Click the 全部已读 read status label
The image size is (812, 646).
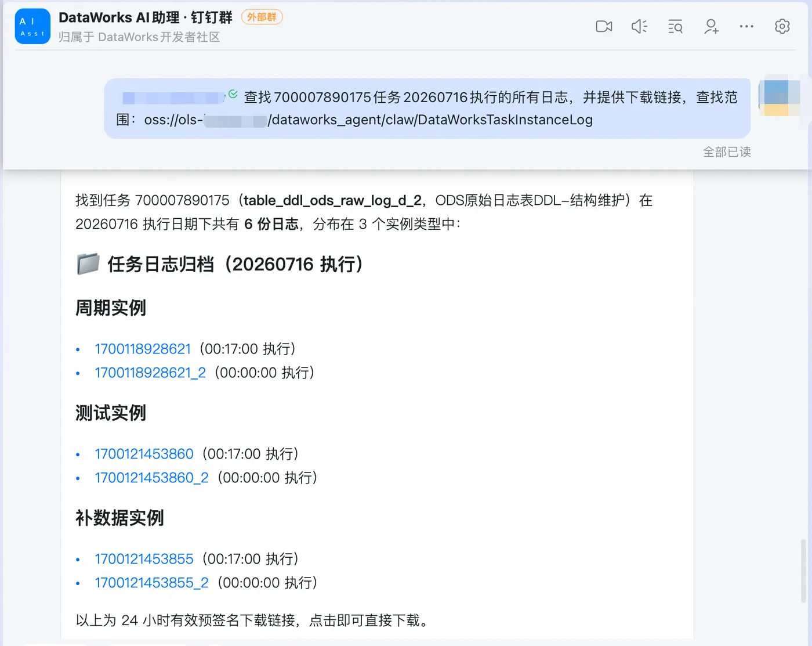coord(727,152)
